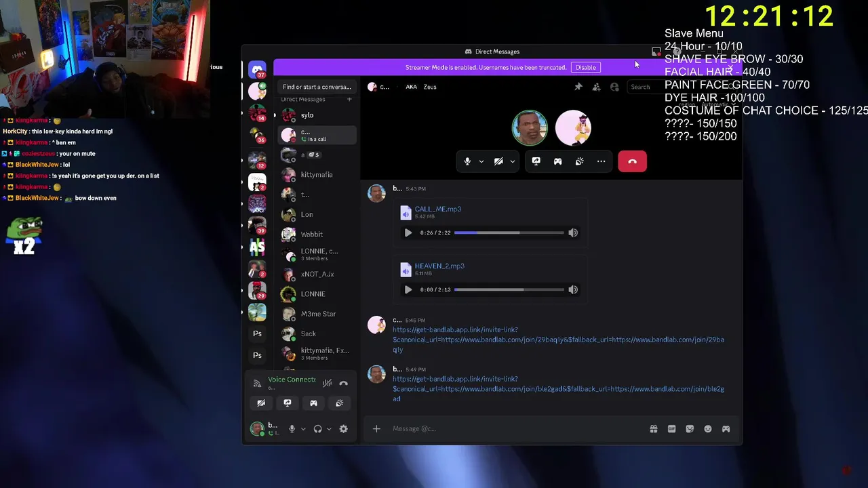This screenshot has width=868, height=488.
Task: Click connection quality icon beside Voice Connected
Action: click(x=257, y=384)
